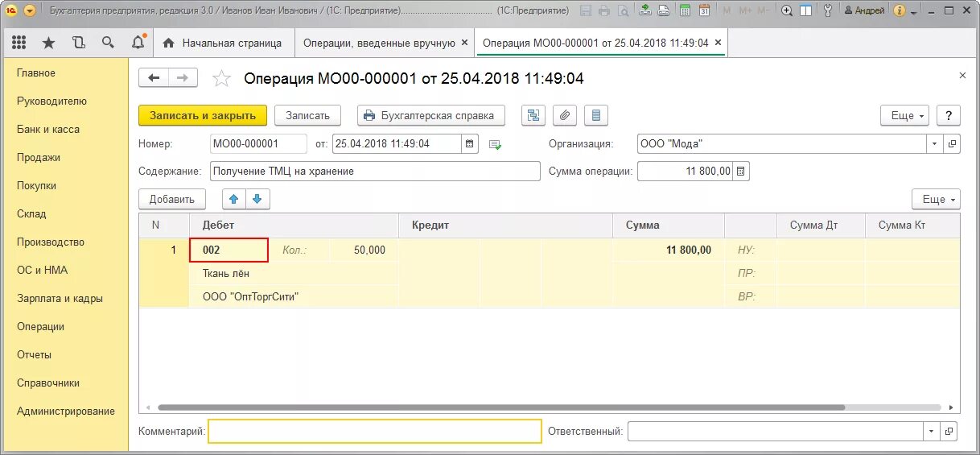Open the calendar icon in the title bar
This screenshot has width=980, height=455.
coord(704,10)
